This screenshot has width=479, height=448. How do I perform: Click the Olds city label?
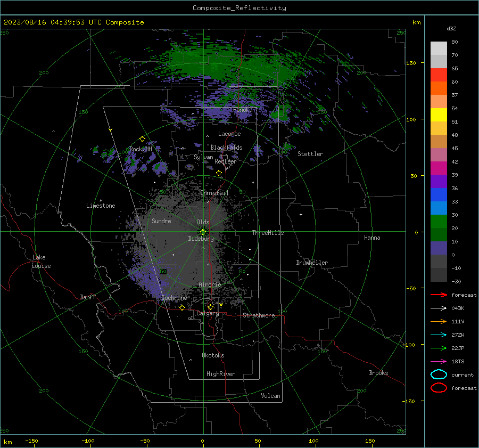203,222
